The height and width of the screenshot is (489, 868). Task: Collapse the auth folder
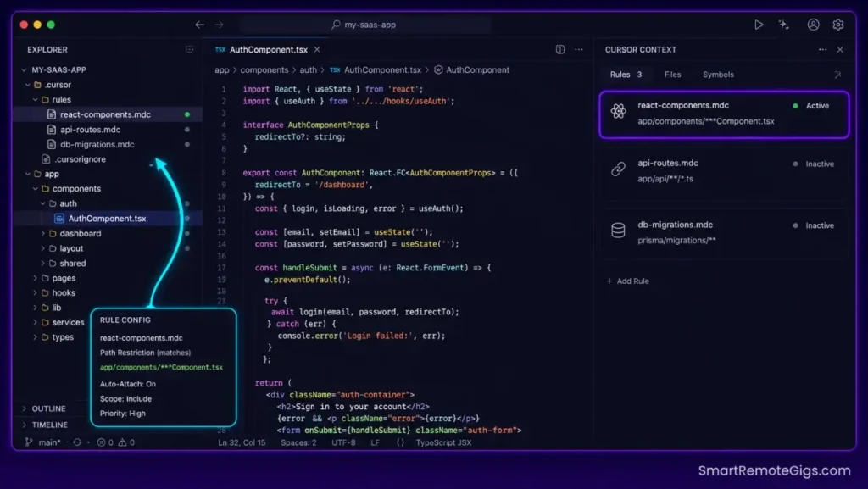coord(42,203)
